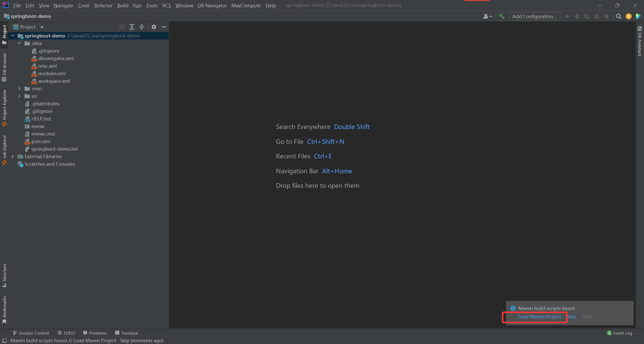Open the Refactor menu
This screenshot has height=344, width=644.
click(x=103, y=5)
